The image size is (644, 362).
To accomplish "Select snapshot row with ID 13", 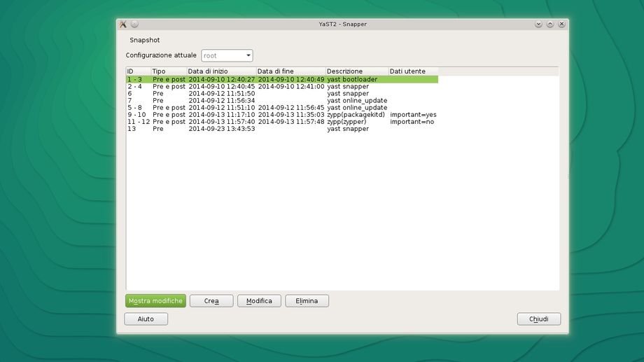I will pyautogui.click(x=280, y=129).
